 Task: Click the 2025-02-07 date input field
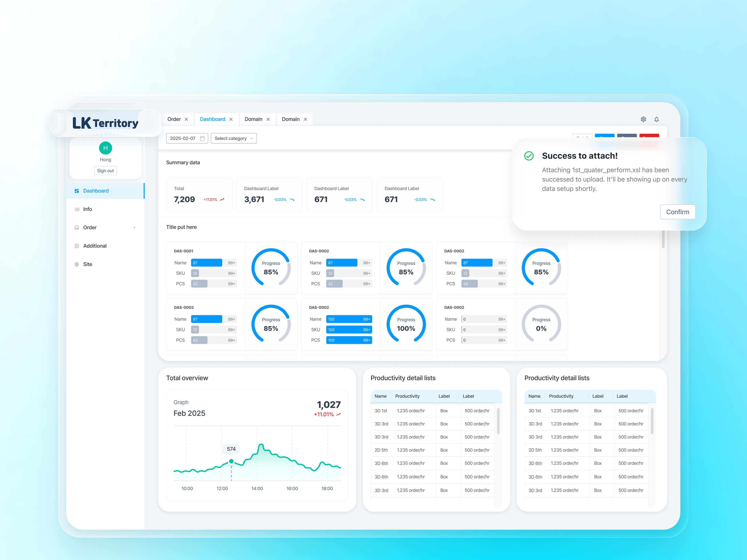tap(187, 138)
